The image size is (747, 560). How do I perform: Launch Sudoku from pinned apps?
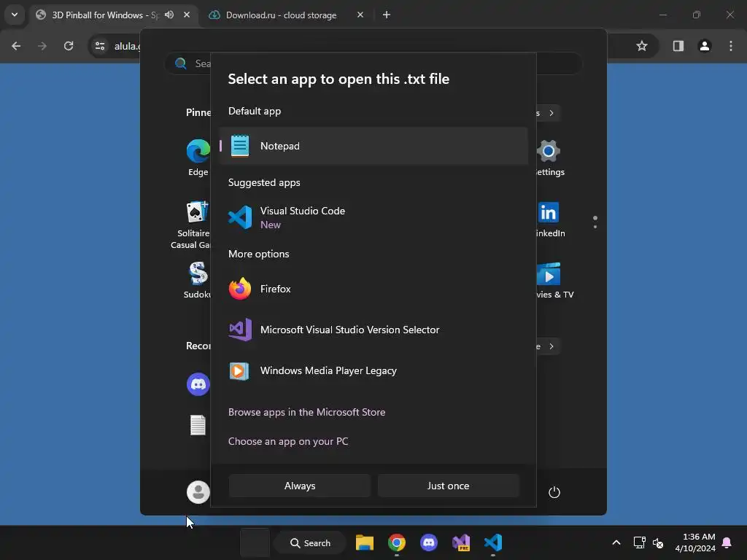click(x=197, y=281)
